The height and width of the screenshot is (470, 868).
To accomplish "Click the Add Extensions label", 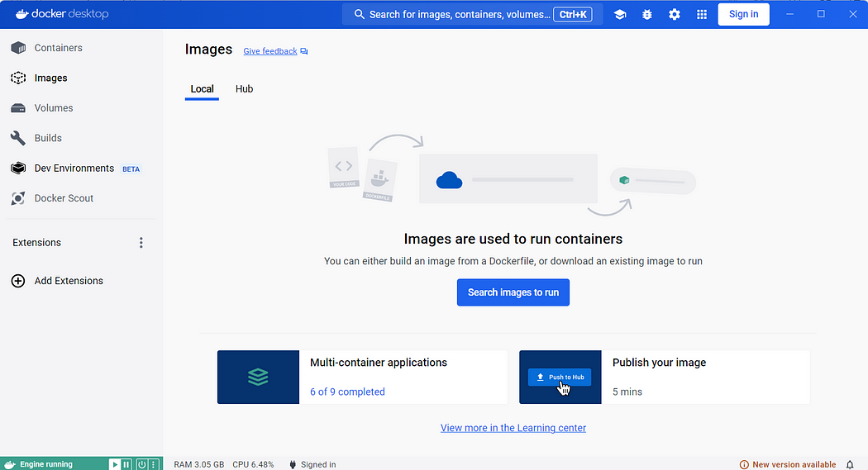I will [69, 281].
